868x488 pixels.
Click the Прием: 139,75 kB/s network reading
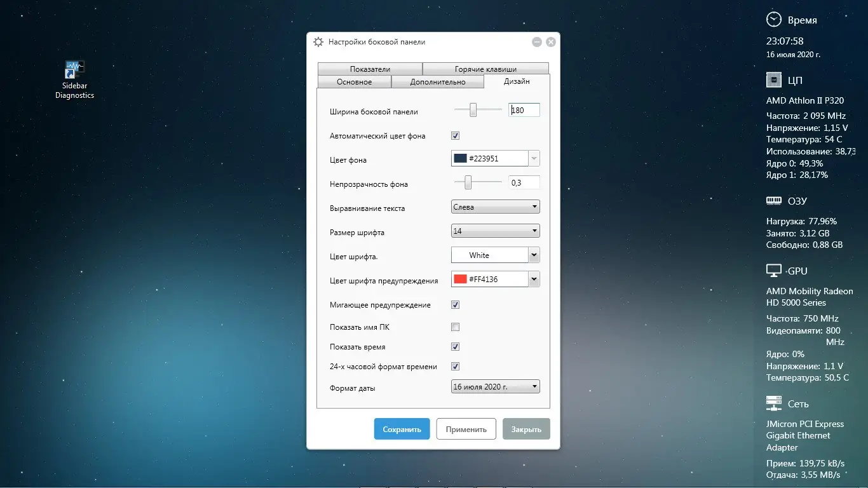click(805, 463)
